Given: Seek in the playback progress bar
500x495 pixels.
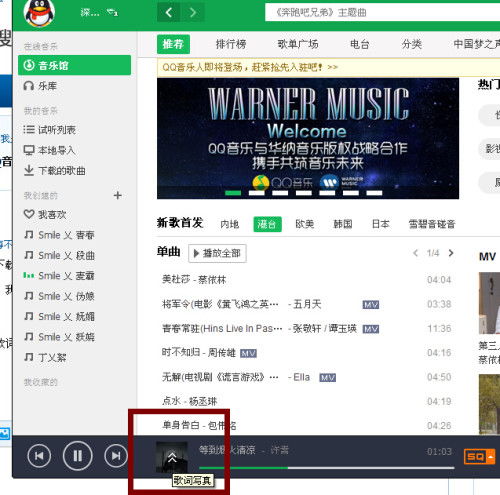Looking at the screenshot, I should 327,468.
